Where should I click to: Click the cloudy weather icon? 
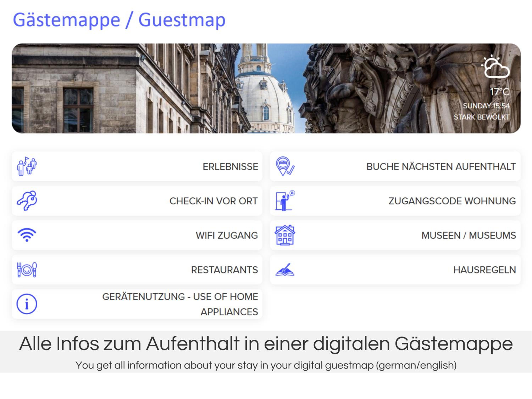(x=495, y=67)
